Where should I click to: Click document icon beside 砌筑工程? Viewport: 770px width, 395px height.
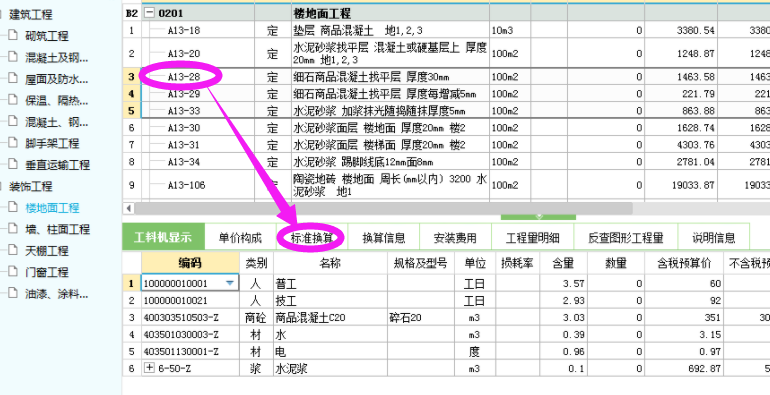(x=13, y=35)
